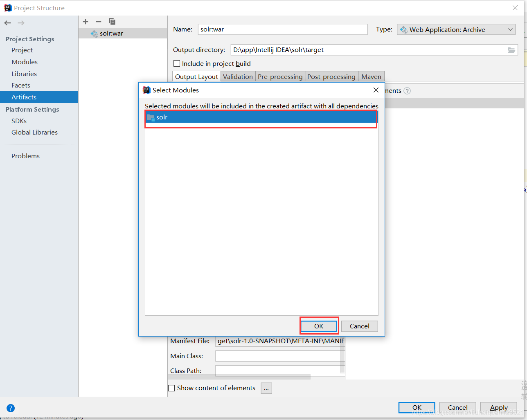Select the solr:war artifact in the list

coord(123,34)
